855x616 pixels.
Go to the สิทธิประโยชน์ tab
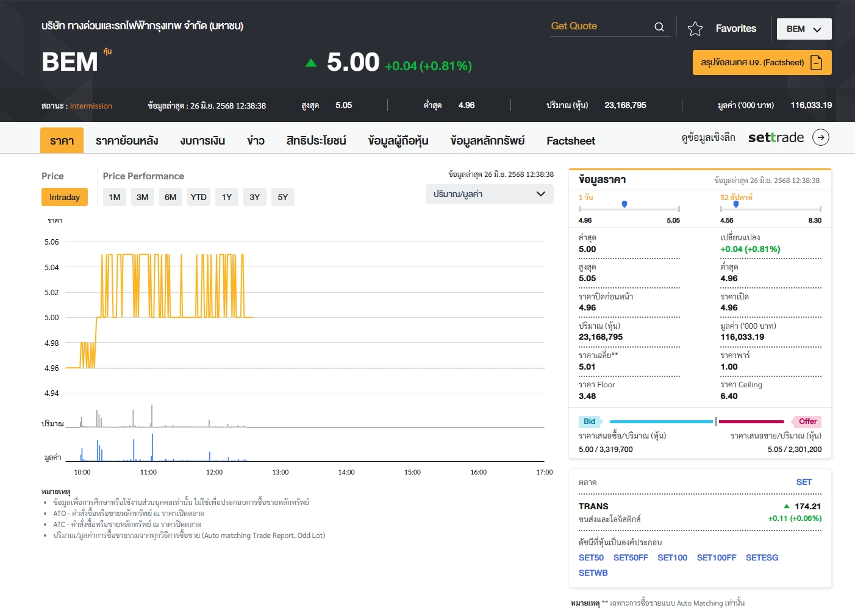click(316, 140)
